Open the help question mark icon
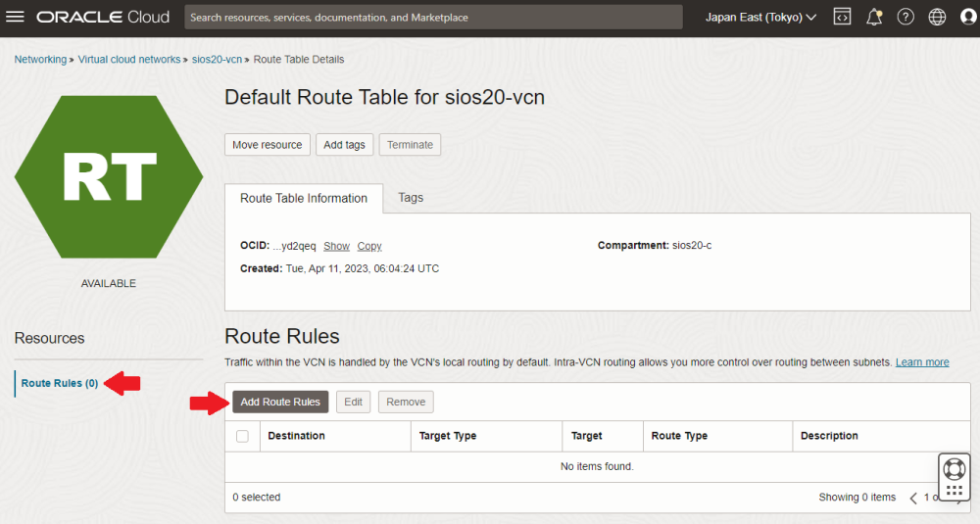 click(906, 17)
